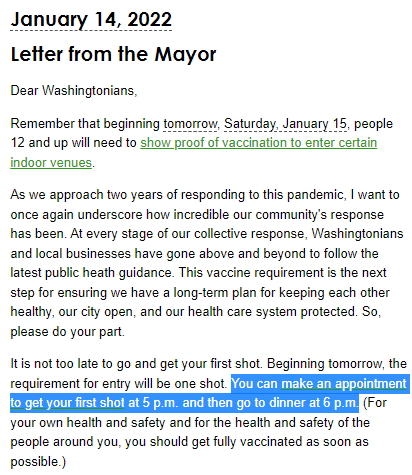Viewport: 412px width, 475px height.
Task: Click the 'requirement for entry' text
Action: point(69,384)
